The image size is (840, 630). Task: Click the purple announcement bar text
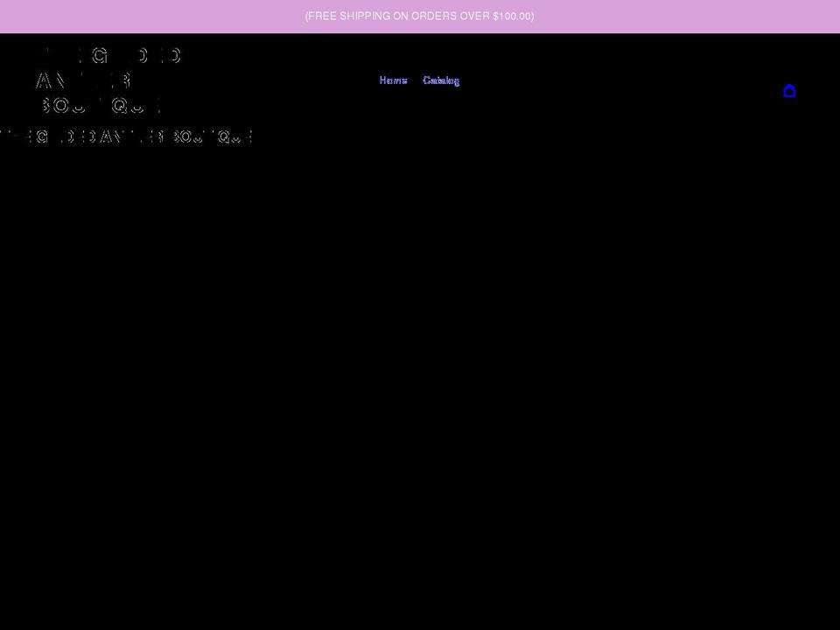(419, 16)
